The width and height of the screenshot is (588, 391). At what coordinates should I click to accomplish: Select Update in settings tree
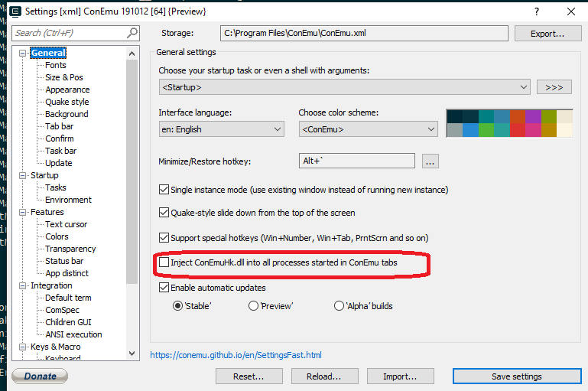tap(59, 163)
